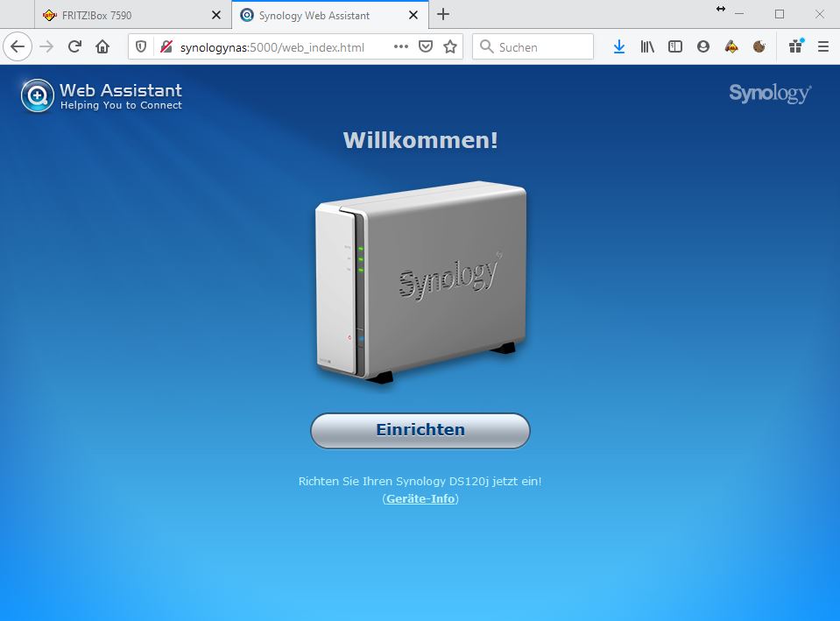The image size is (840, 621).
Task: Reload the current page
Action: (74, 47)
